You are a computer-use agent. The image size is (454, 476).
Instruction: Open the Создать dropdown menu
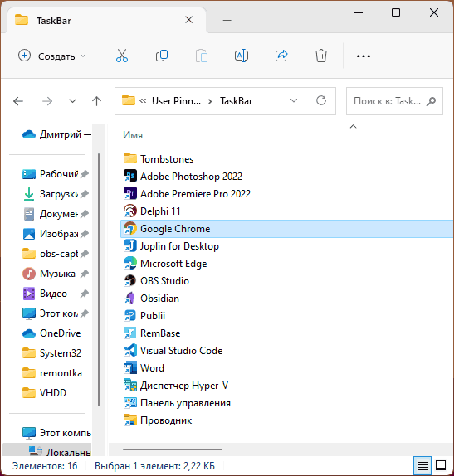point(52,56)
